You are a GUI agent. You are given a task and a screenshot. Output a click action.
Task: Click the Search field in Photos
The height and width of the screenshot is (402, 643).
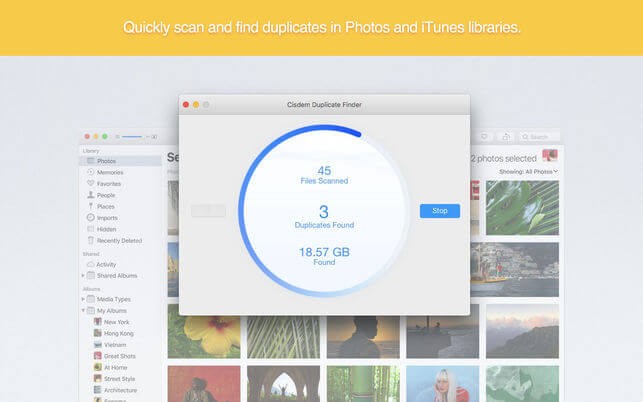tap(540, 137)
